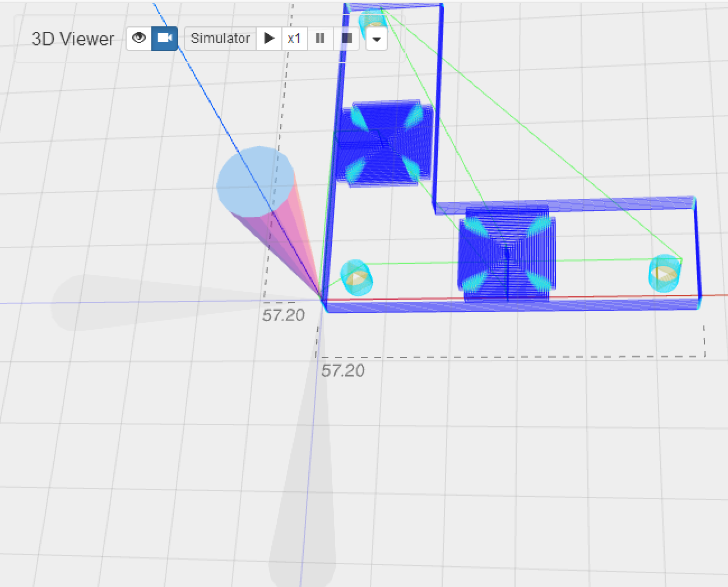Start the simulator with the play button
Image resolution: width=728 pixels, height=587 pixels.
[269, 39]
